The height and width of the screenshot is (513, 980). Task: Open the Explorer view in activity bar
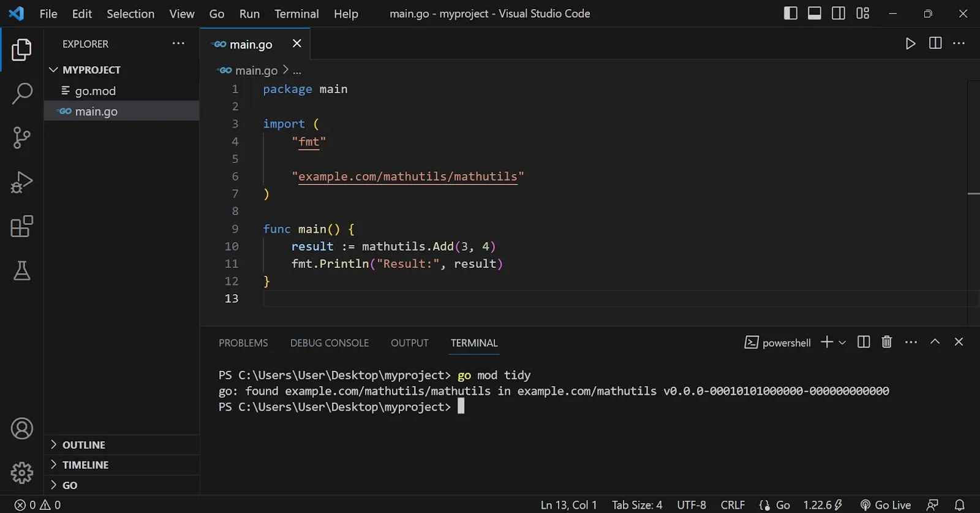(x=21, y=50)
